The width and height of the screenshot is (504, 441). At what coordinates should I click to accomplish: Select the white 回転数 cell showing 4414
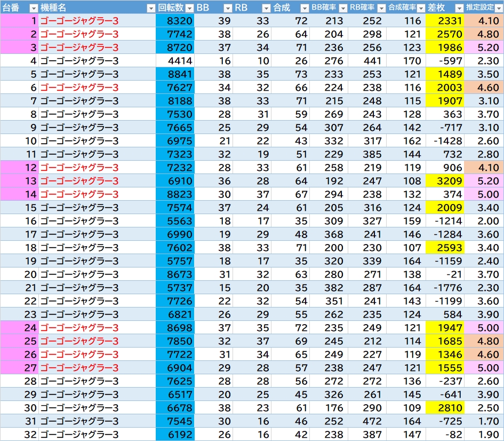coord(175,61)
